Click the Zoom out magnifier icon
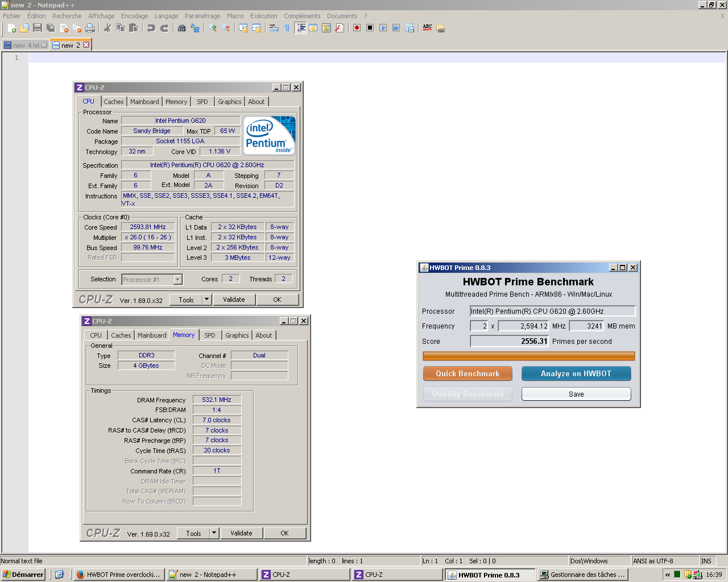Image resolution: width=728 pixels, height=582 pixels. [226, 28]
